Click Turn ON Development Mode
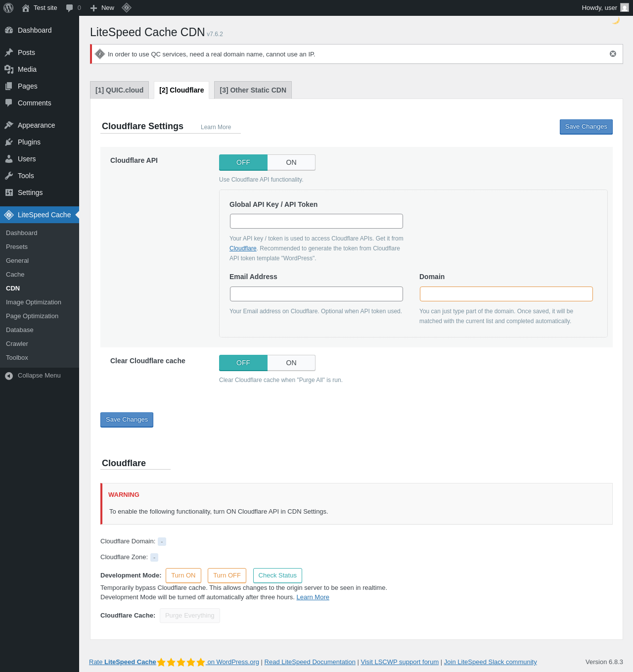 [x=183, y=576]
